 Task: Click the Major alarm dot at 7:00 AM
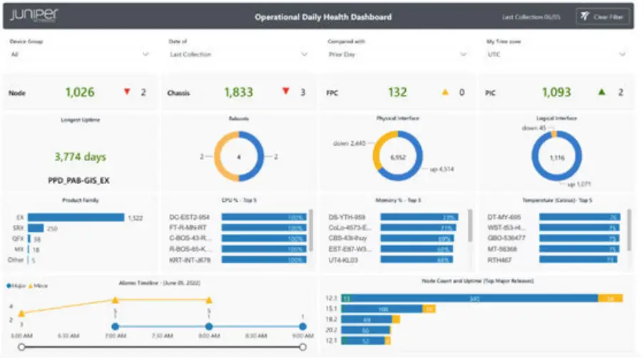[x=116, y=327]
